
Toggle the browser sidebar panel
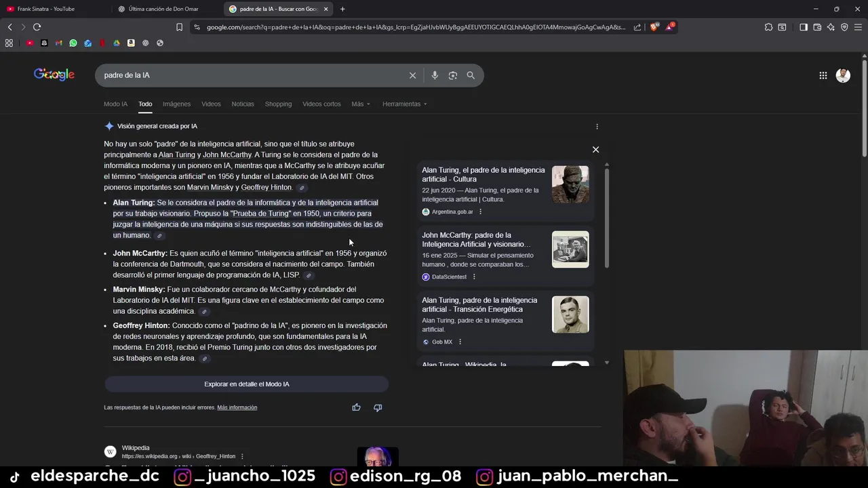[x=804, y=27]
